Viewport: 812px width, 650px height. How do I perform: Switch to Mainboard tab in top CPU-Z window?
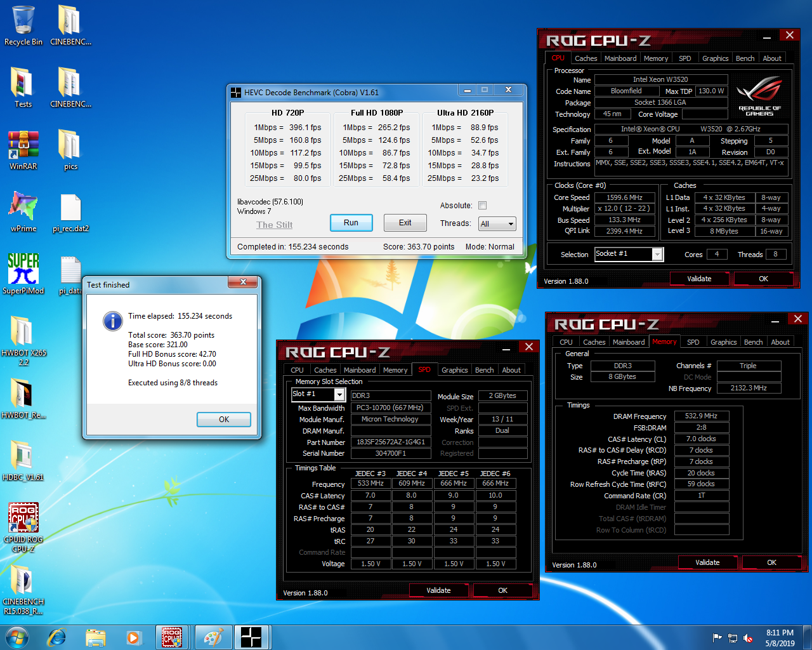620,58
